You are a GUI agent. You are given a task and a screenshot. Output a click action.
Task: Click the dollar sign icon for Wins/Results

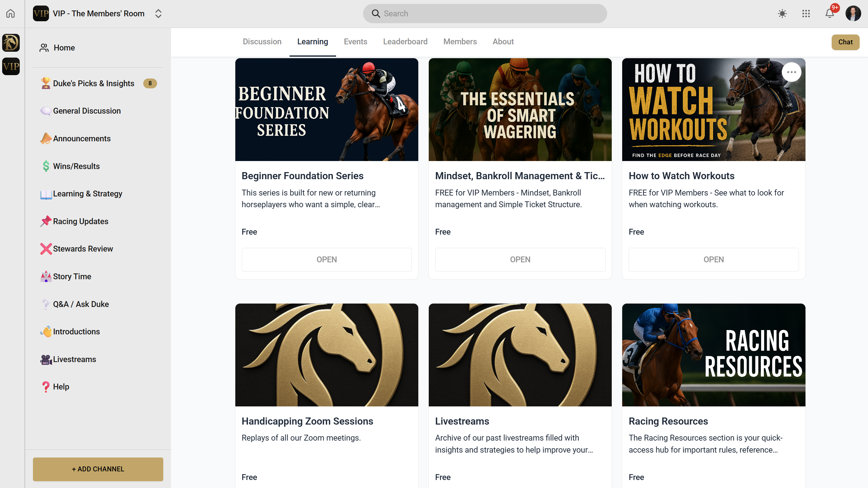pyautogui.click(x=46, y=166)
